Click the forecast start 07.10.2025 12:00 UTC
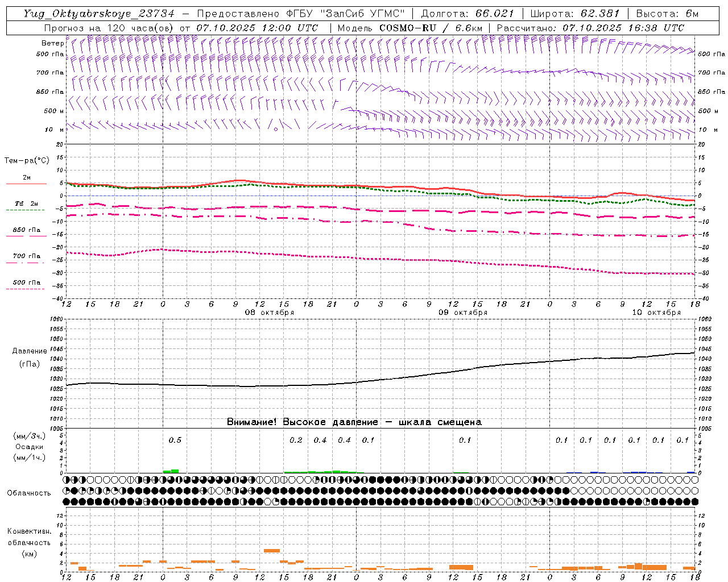 (257, 28)
